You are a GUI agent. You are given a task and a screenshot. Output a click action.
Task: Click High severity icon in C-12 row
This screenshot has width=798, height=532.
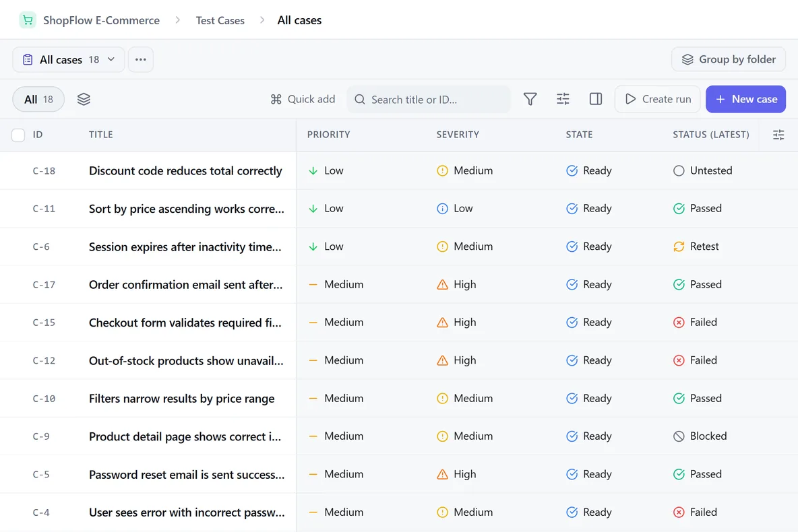tap(442, 360)
